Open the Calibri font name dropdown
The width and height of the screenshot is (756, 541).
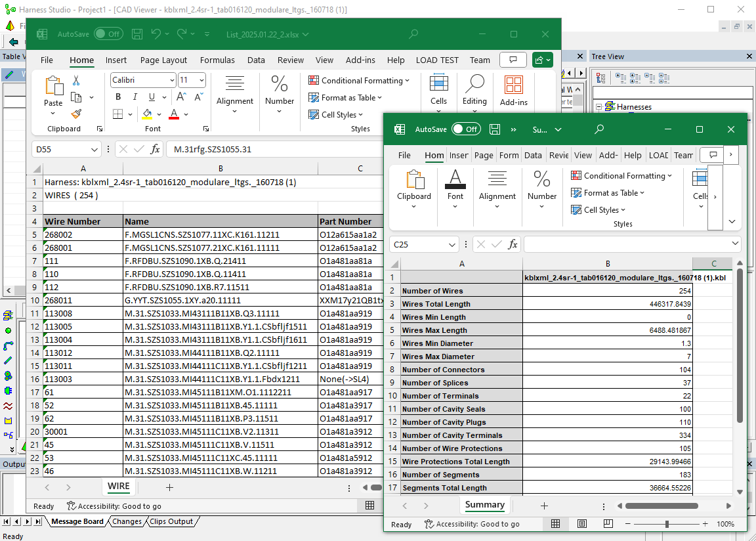[x=171, y=80]
